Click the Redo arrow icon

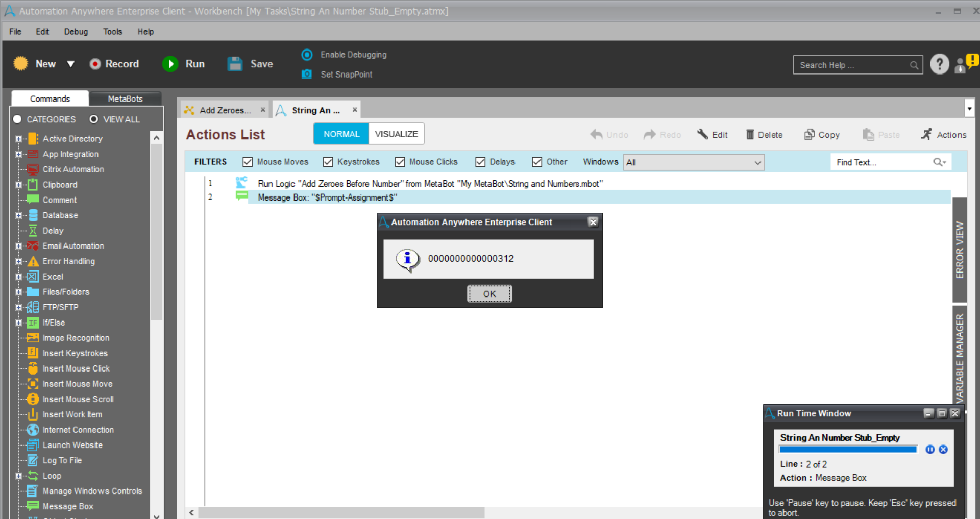click(x=650, y=135)
